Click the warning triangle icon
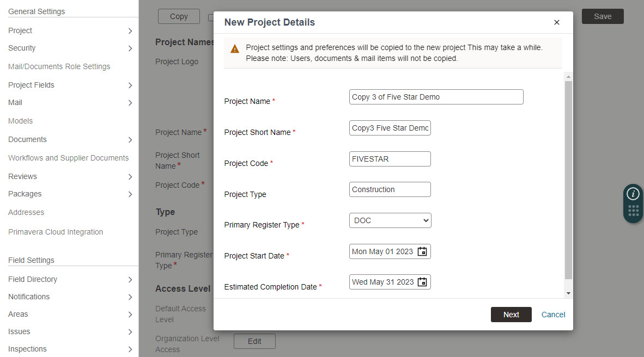 coord(234,49)
